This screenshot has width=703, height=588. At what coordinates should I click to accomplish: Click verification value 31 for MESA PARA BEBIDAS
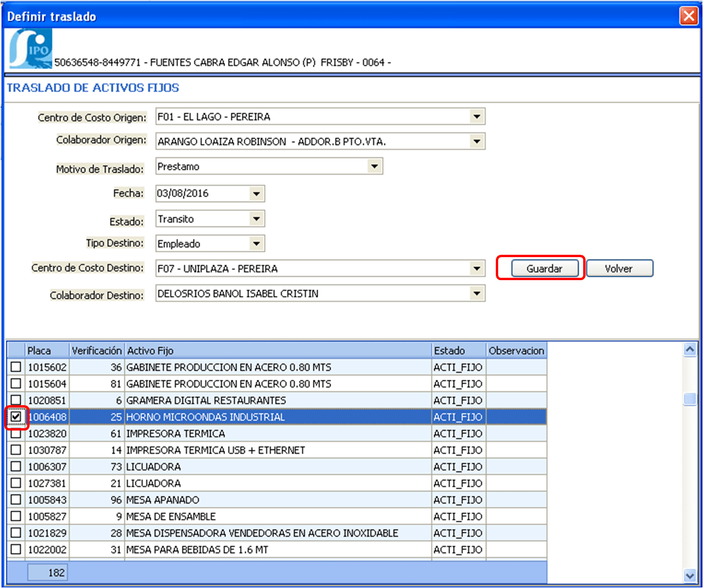[x=116, y=550]
